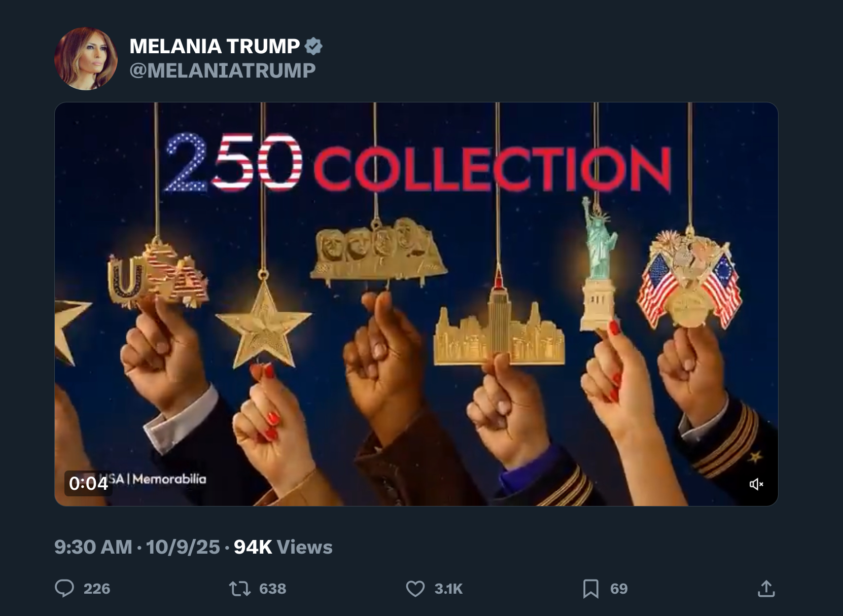Like the post with the heart icon

click(415, 588)
